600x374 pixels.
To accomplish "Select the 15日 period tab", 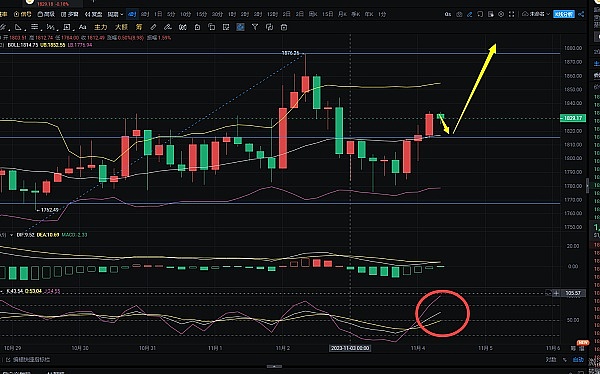I will click(328, 14).
